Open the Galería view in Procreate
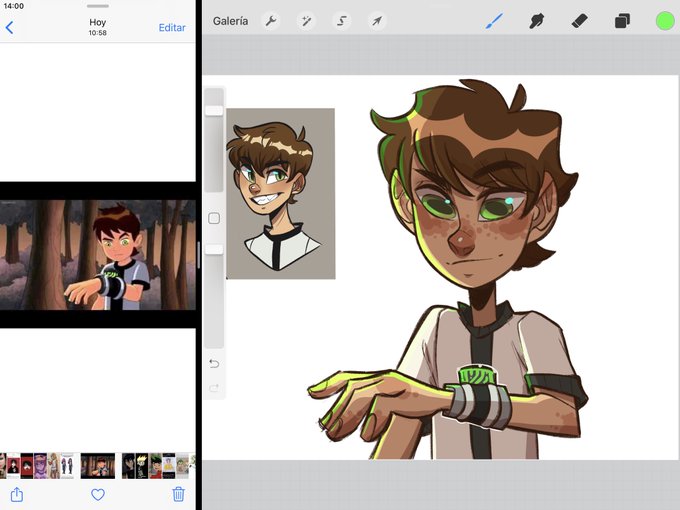The height and width of the screenshot is (510, 680). [230, 21]
